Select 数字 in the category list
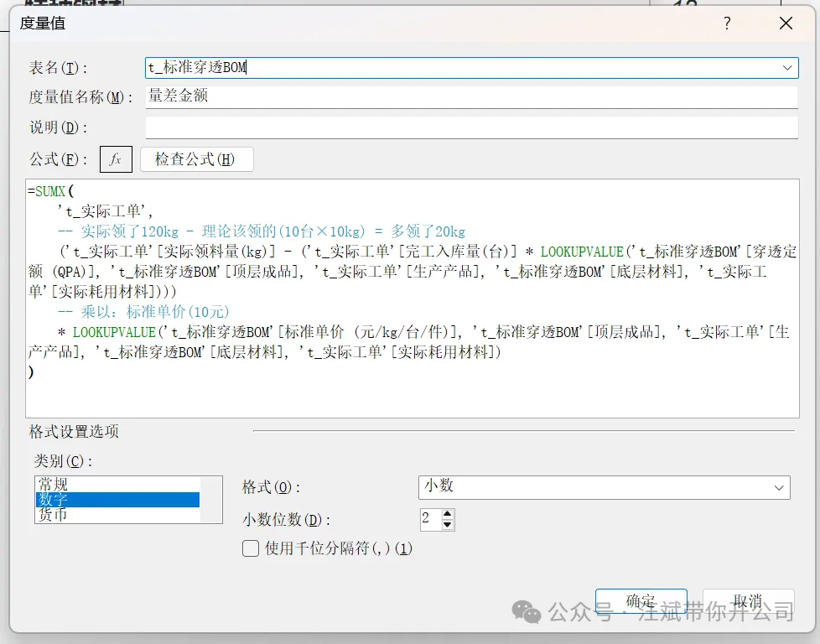This screenshot has height=644, width=820. click(117, 500)
